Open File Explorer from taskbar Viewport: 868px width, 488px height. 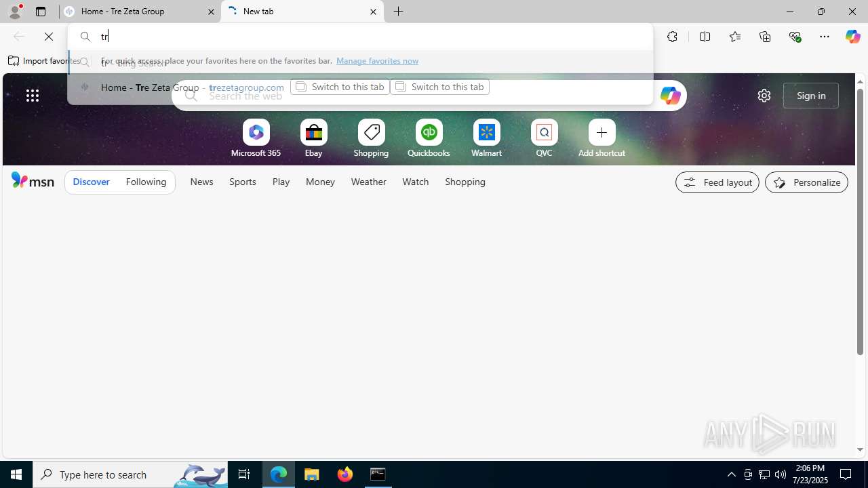312,474
